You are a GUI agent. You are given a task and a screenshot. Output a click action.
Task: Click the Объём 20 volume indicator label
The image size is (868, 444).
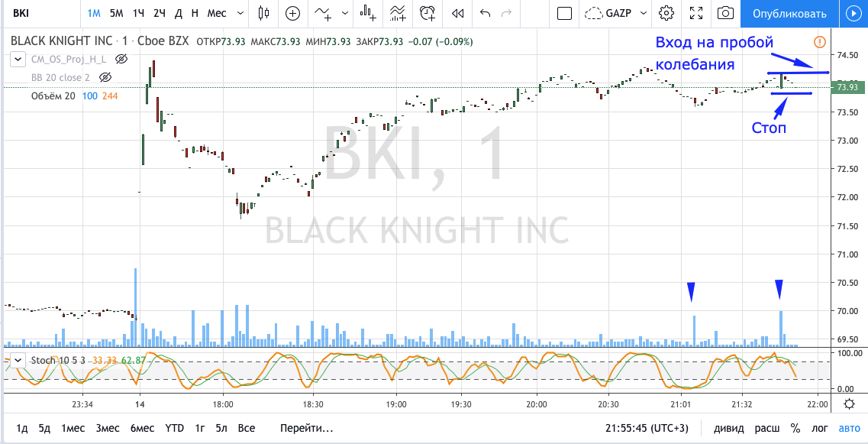[53, 96]
